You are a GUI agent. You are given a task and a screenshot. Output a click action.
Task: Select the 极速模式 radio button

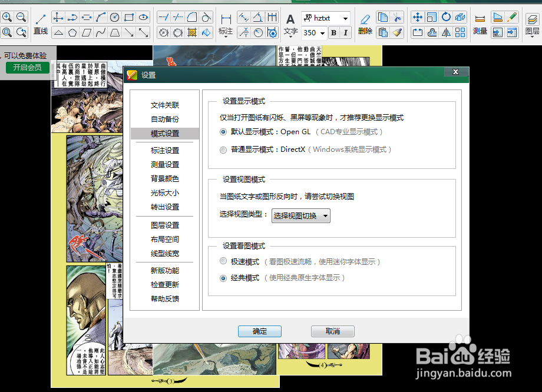(223, 261)
